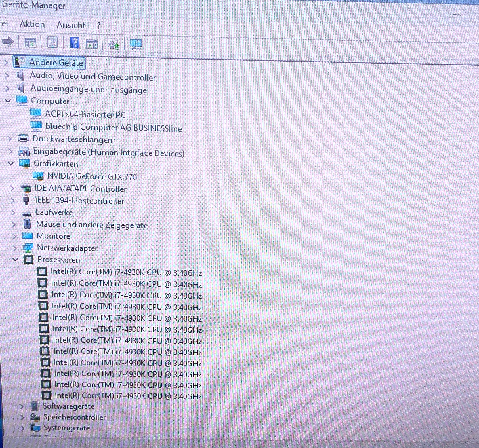Collapse the Grafikkarten node
Image resolution: width=479 pixels, height=448 pixels.
click(11, 163)
